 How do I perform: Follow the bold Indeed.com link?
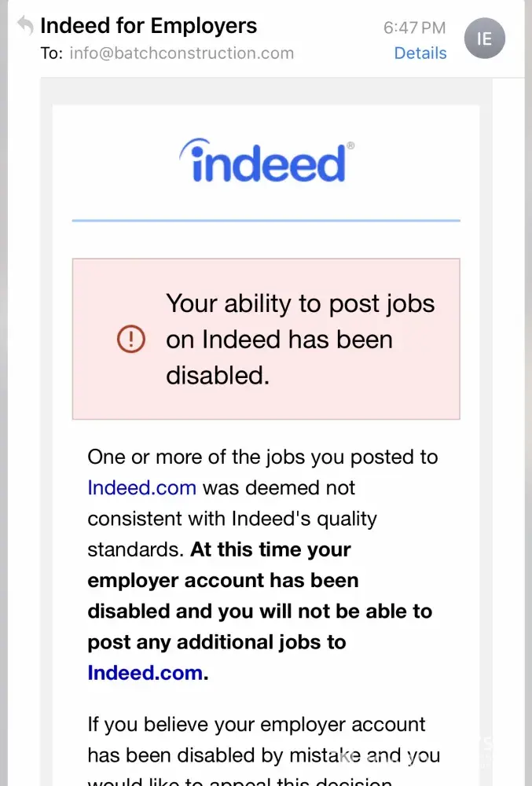click(x=145, y=673)
